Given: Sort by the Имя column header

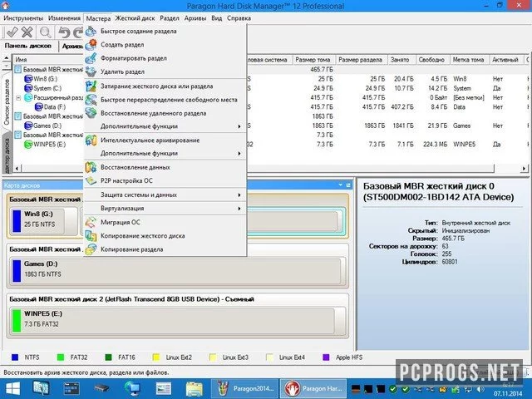Looking at the screenshot, I should pos(48,60).
